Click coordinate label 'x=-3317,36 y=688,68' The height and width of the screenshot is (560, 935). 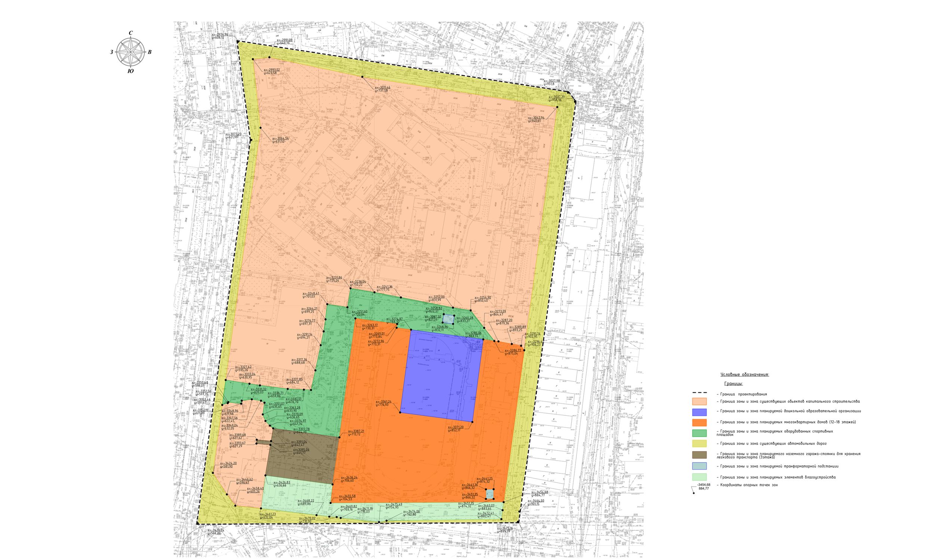(x=299, y=361)
